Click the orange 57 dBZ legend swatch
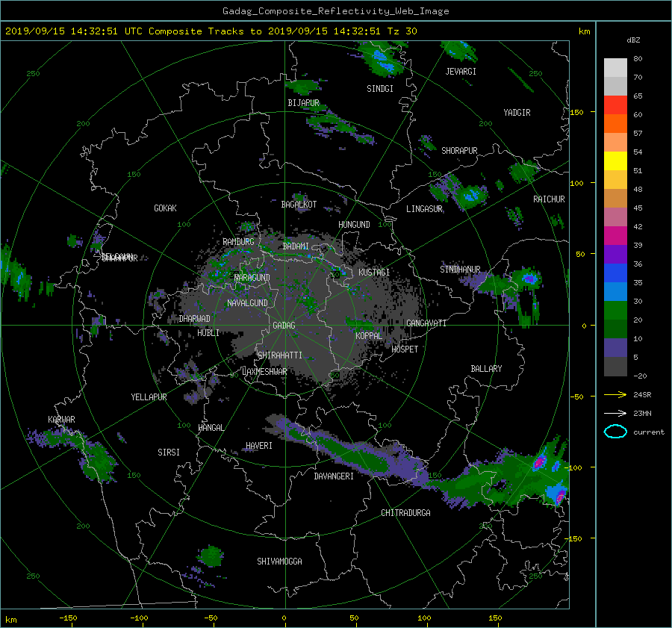The image size is (672, 628). (x=615, y=124)
